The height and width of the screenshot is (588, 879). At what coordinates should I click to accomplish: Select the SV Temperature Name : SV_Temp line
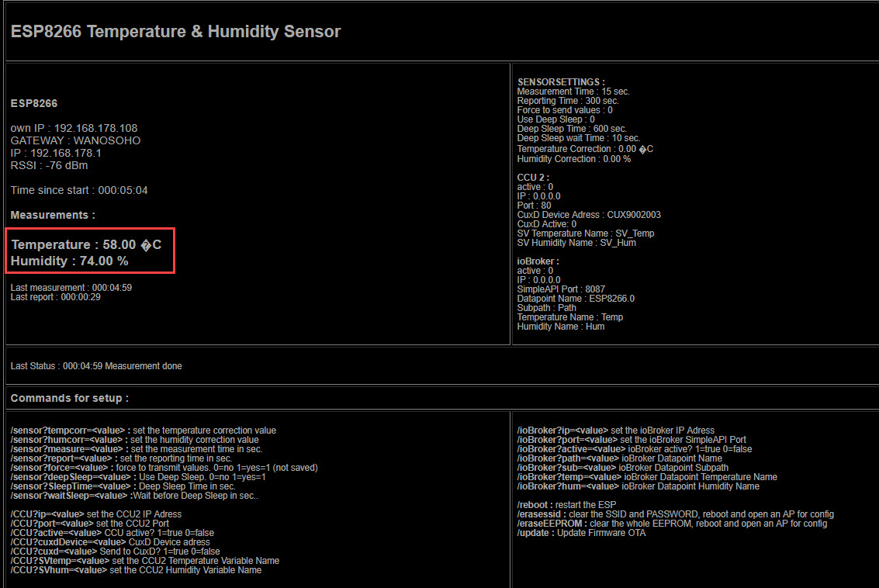click(x=586, y=233)
